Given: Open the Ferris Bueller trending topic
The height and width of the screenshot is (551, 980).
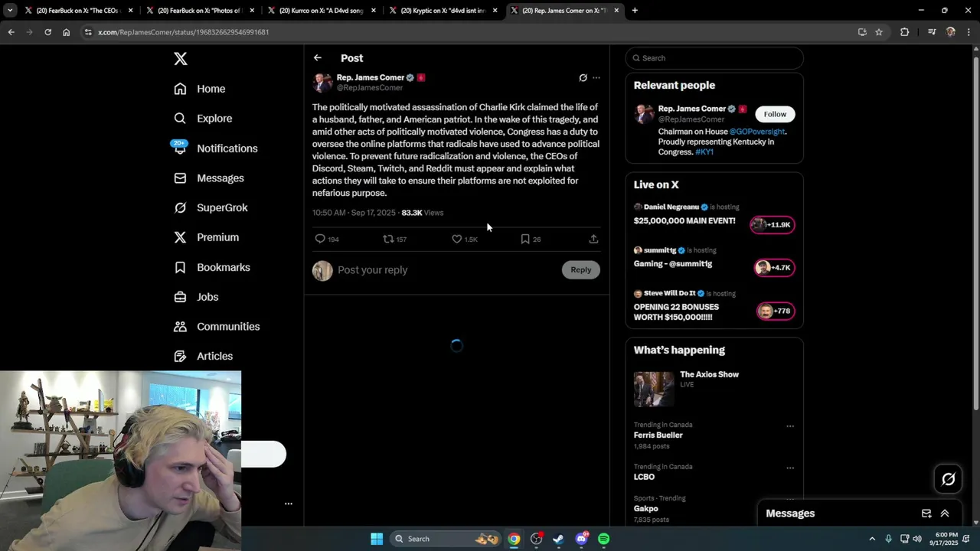Looking at the screenshot, I should [x=658, y=435].
